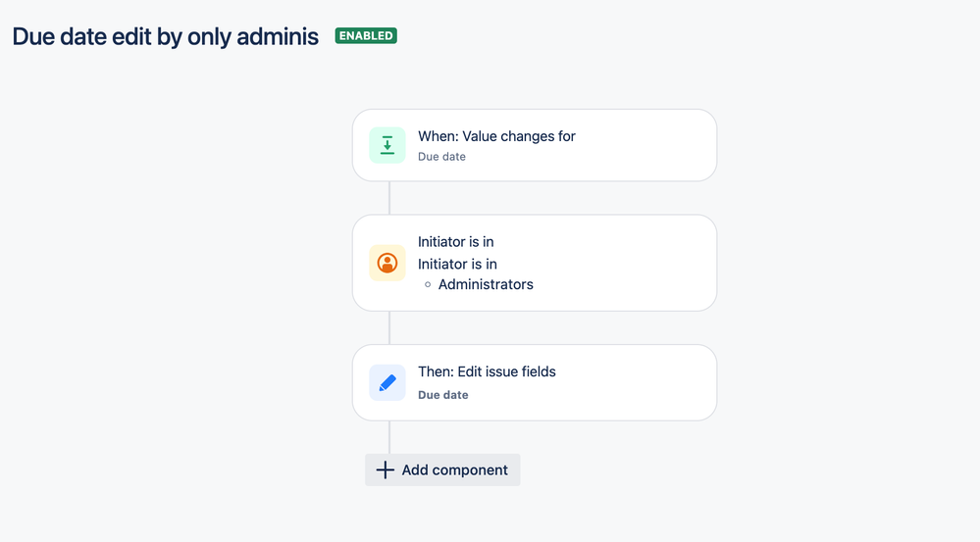
Task: Click the blue pencil edit icon
Action: (387, 382)
